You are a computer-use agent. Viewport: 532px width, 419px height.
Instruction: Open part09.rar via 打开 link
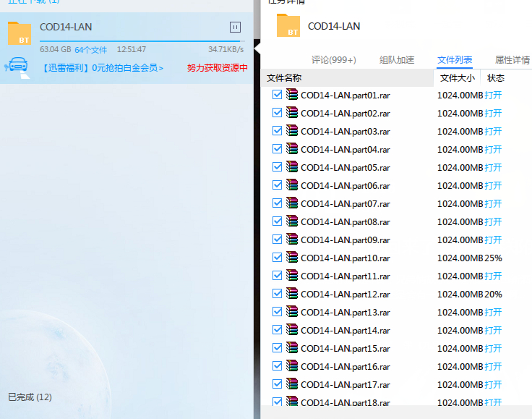(x=493, y=240)
